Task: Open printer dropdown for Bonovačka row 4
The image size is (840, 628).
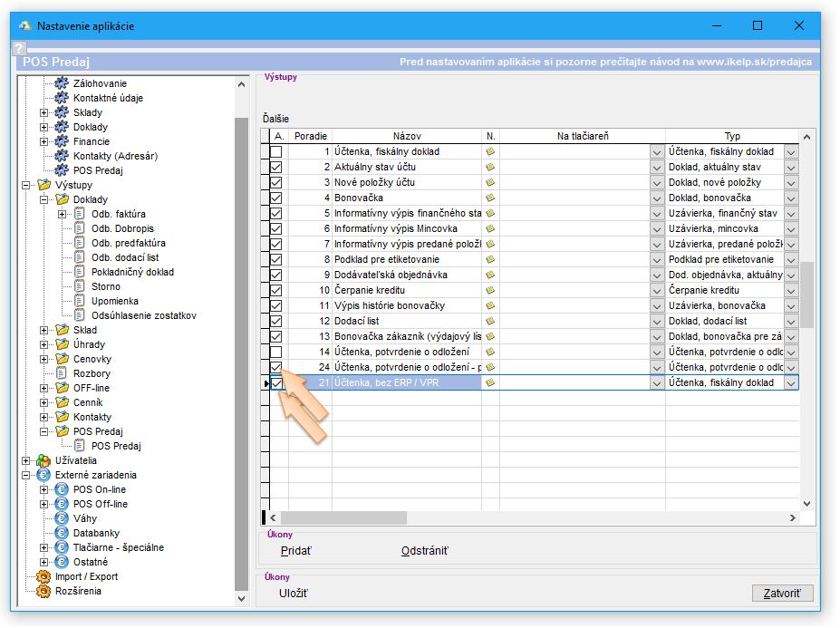Action: click(x=657, y=198)
